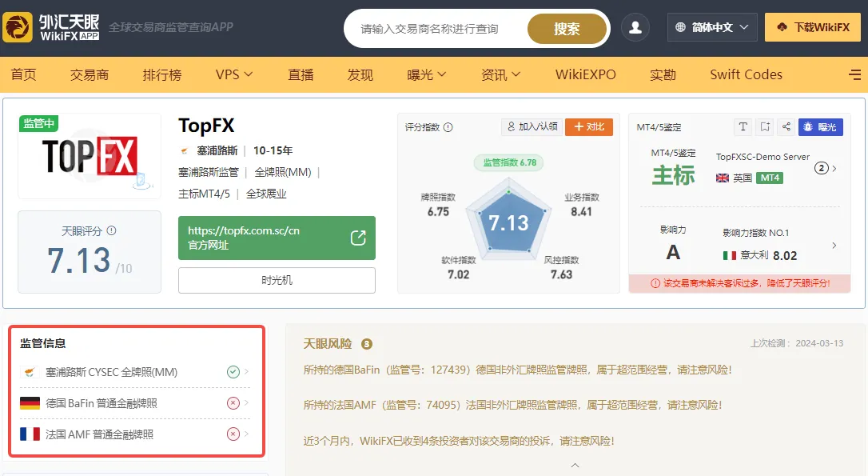This screenshot has height=476, width=868.
Task: Click the info icon beside 天眼评分
Action: point(111,230)
